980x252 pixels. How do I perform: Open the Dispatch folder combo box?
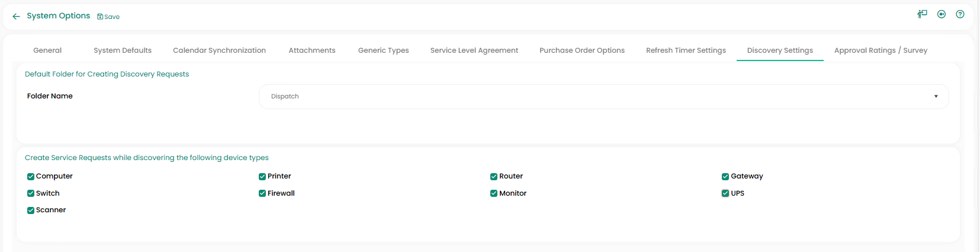tap(592, 97)
